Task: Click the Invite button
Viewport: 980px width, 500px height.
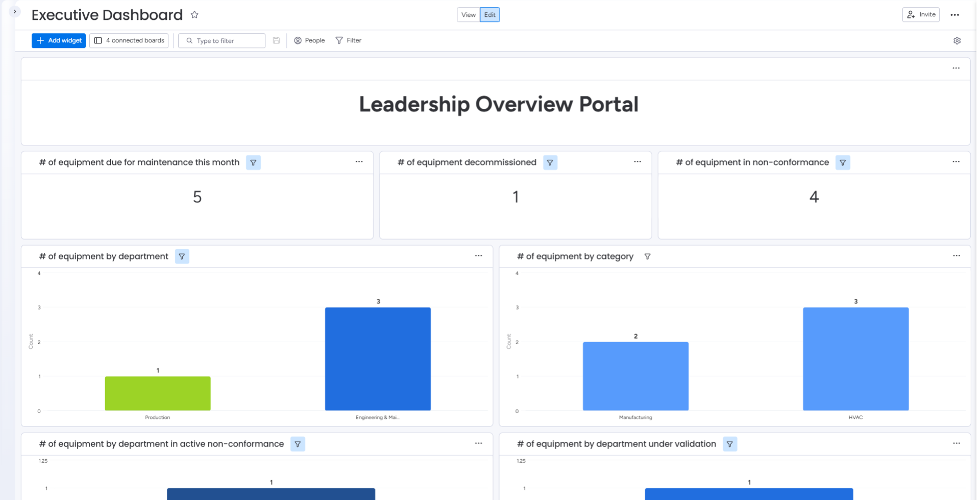Action: (921, 15)
